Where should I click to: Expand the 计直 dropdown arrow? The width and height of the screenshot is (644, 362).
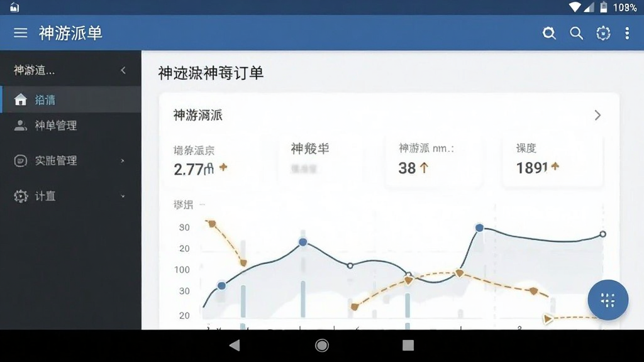(x=123, y=196)
